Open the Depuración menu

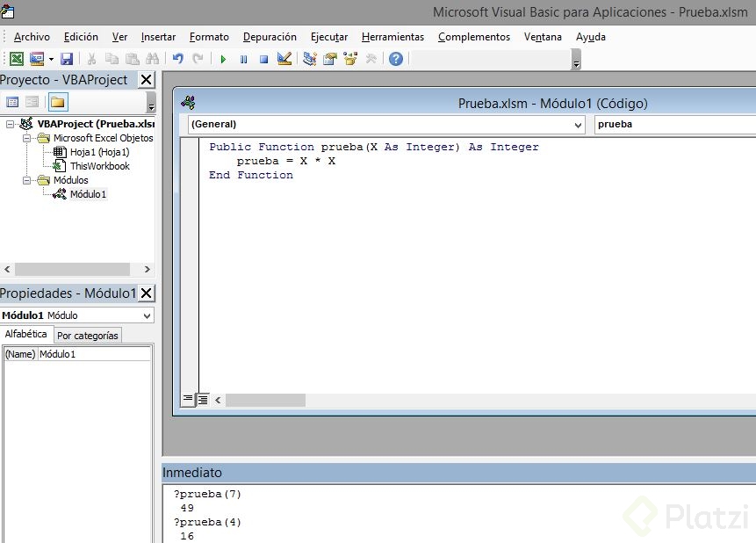point(270,37)
